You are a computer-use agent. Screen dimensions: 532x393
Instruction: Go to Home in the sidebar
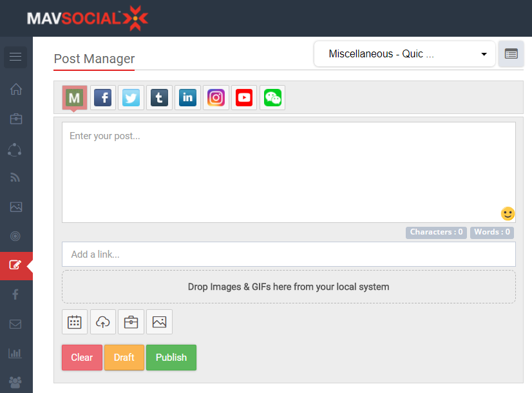point(15,89)
